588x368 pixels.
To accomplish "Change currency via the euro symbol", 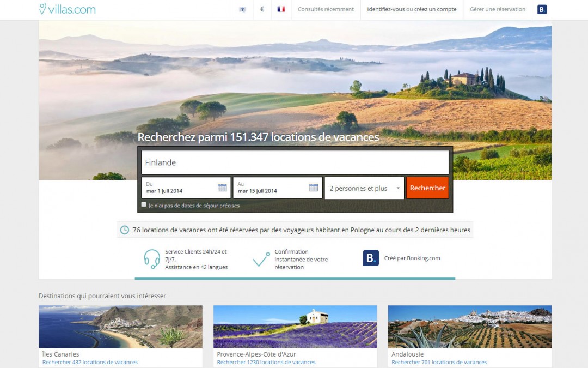I will point(262,9).
